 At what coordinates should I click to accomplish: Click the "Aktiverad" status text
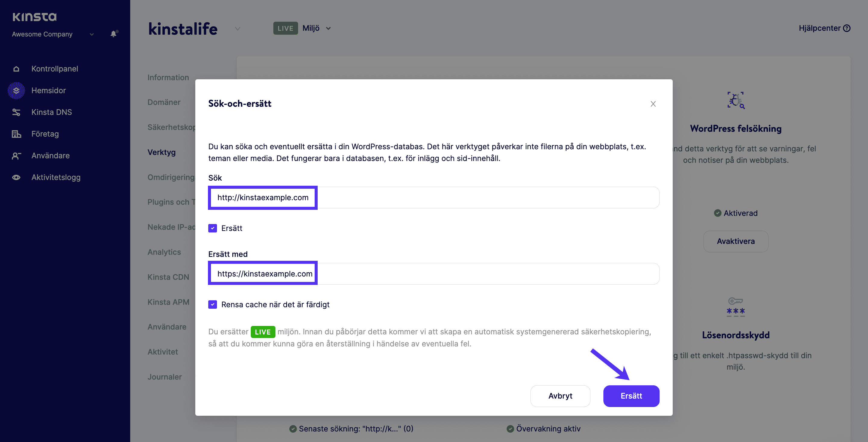point(740,213)
